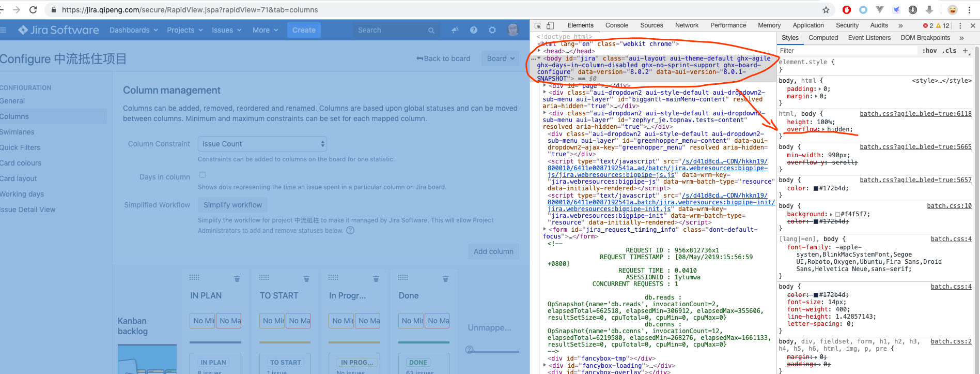Open the Board dropdown button
980x374 pixels.
pyautogui.click(x=501, y=58)
